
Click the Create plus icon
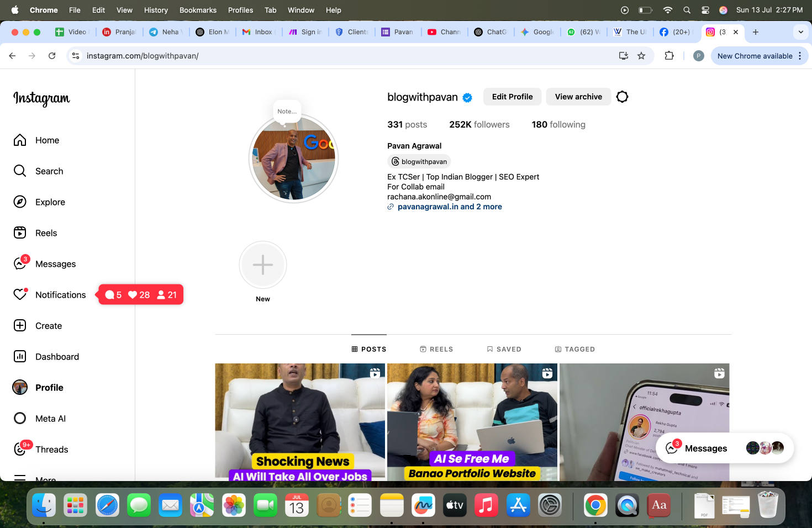[20, 326]
